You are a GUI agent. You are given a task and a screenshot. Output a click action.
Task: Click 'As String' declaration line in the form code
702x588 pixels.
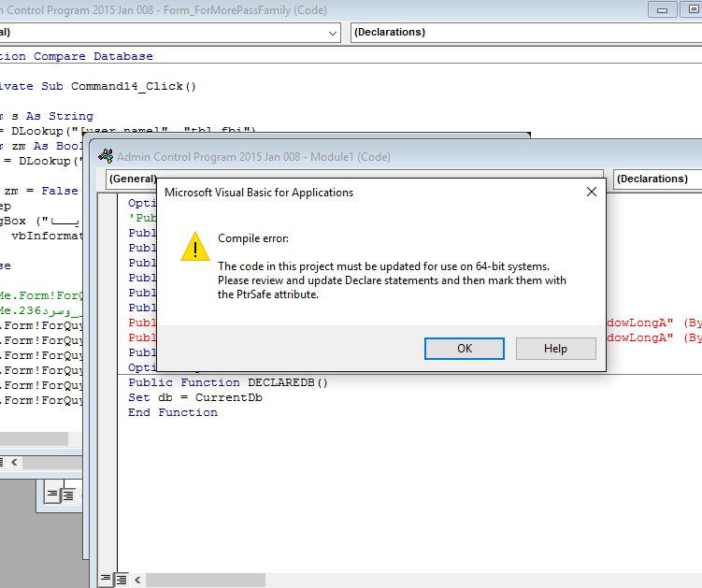pos(47,116)
